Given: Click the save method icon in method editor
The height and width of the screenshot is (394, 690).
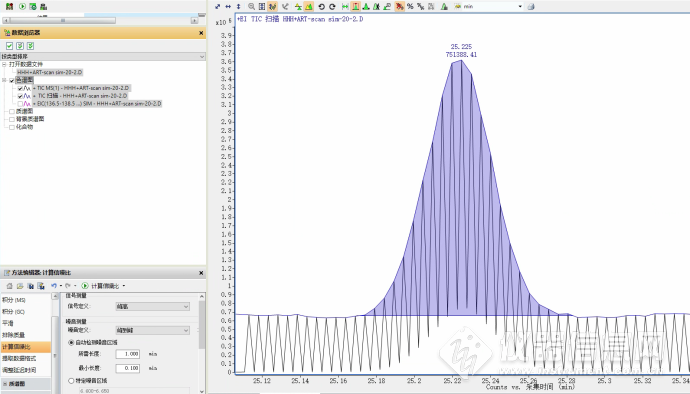Looking at the screenshot, I should [x=30, y=286].
